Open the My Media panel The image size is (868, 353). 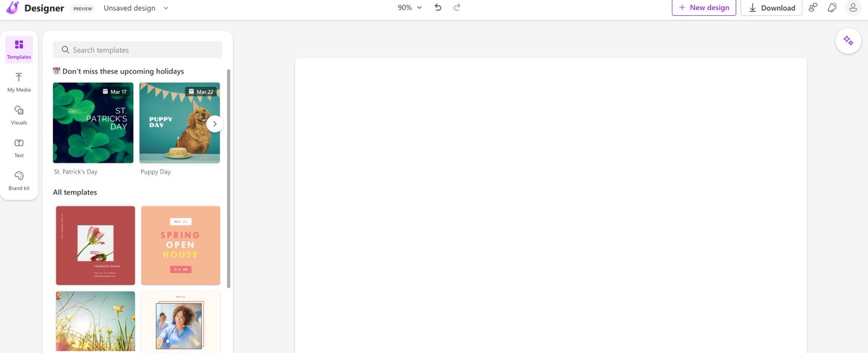[19, 82]
